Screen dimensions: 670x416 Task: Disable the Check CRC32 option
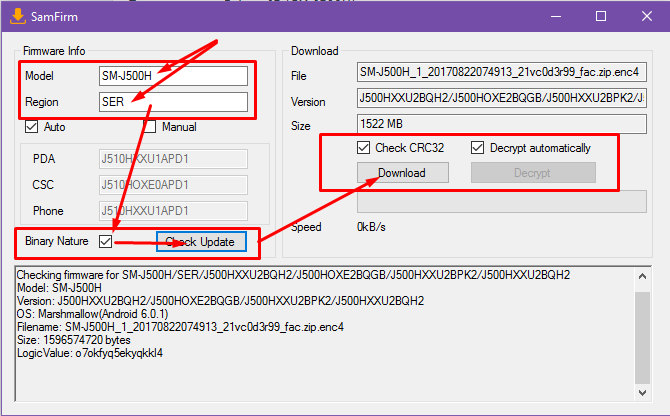coord(364,148)
